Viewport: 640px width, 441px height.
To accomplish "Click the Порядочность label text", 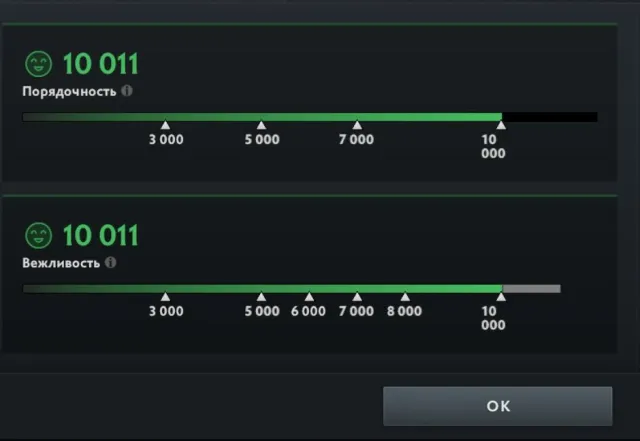I will pos(69,91).
